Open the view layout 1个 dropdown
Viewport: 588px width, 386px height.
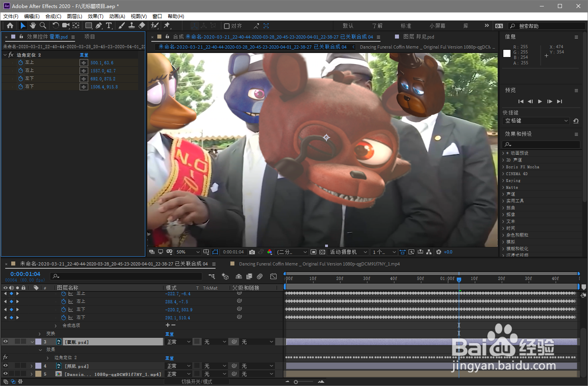(384, 252)
